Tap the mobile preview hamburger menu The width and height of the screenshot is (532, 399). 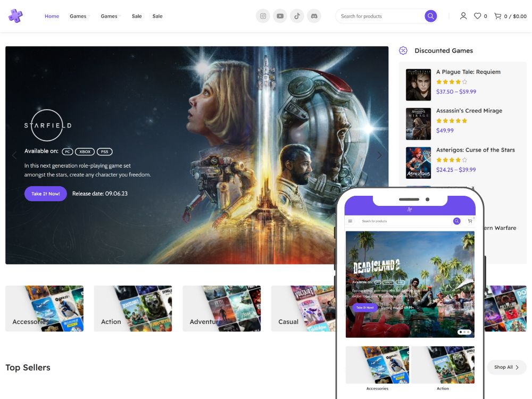click(x=350, y=221)
